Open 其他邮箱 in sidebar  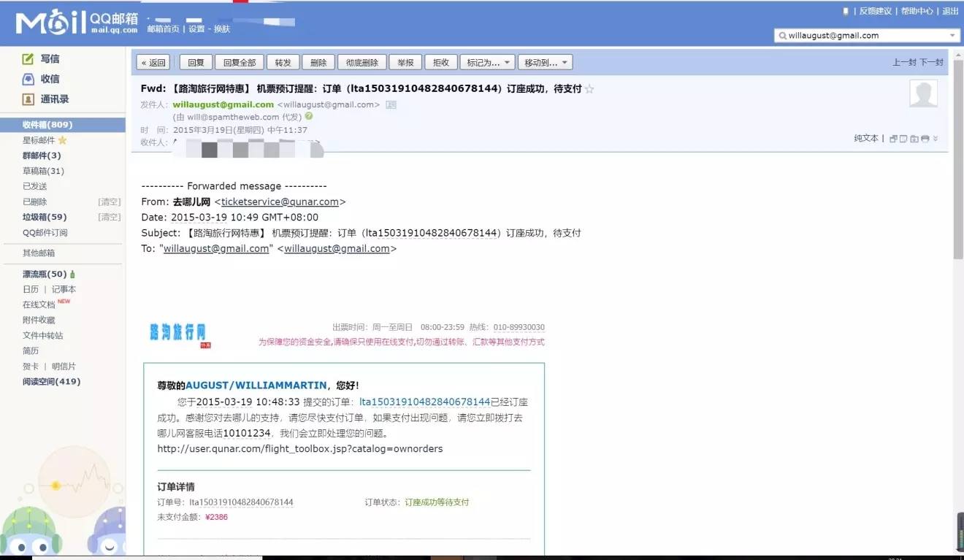click(39, 253)
